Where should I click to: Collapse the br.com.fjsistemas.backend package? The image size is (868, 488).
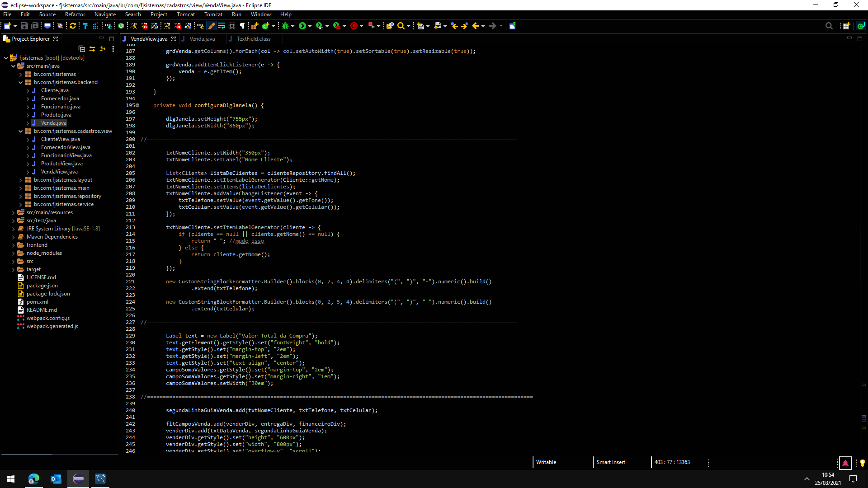click(x=20, y=82)
